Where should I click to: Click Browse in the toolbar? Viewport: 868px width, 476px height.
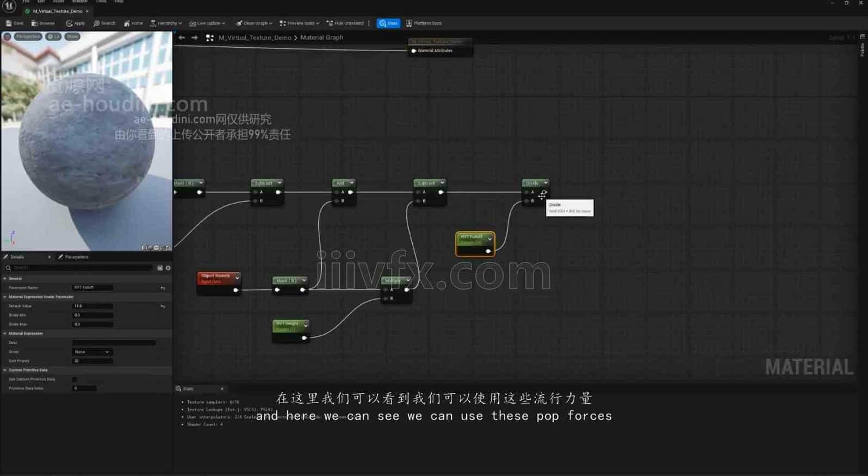[x=43, y=23]
